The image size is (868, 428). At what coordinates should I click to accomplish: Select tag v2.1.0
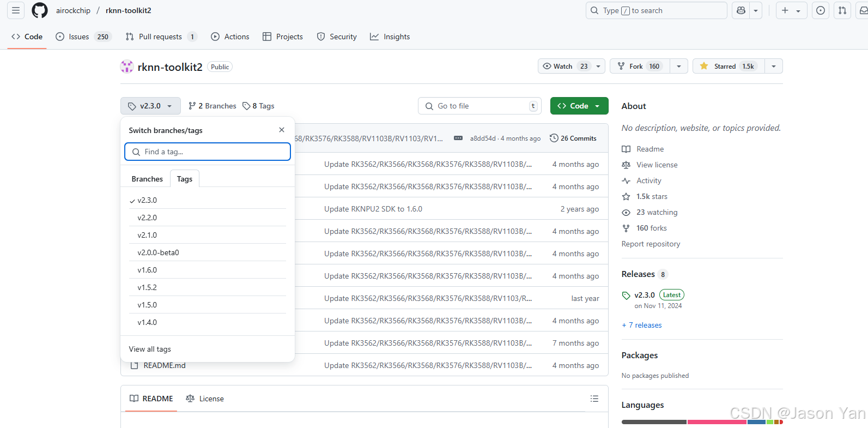click(208, 235)
